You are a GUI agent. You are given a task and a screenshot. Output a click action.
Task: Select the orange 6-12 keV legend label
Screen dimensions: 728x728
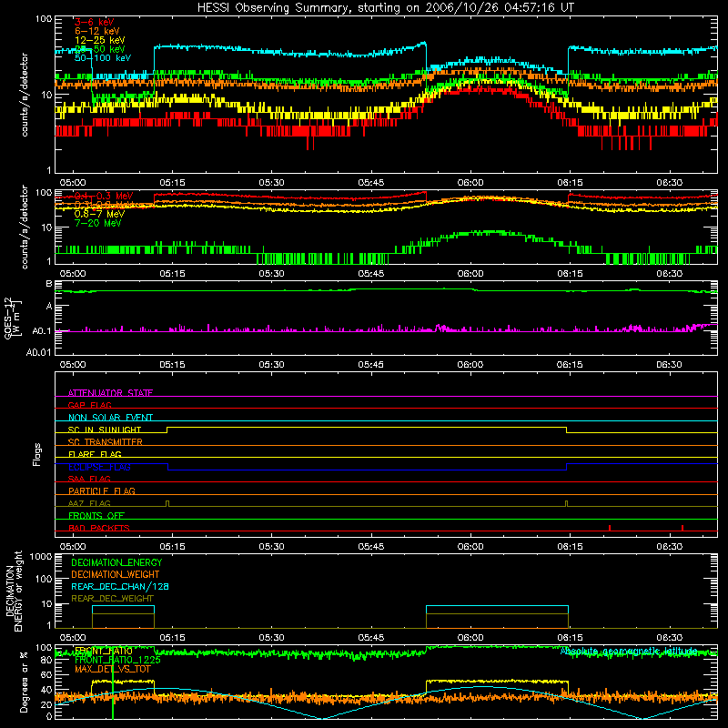coord(97,31)
